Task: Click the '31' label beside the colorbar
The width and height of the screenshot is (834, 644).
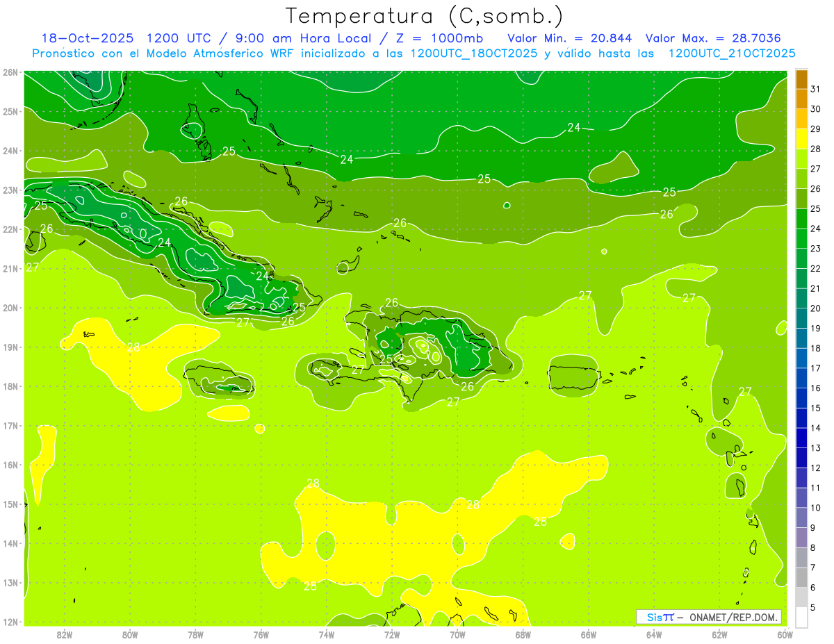Action: [x=816, y=90]
